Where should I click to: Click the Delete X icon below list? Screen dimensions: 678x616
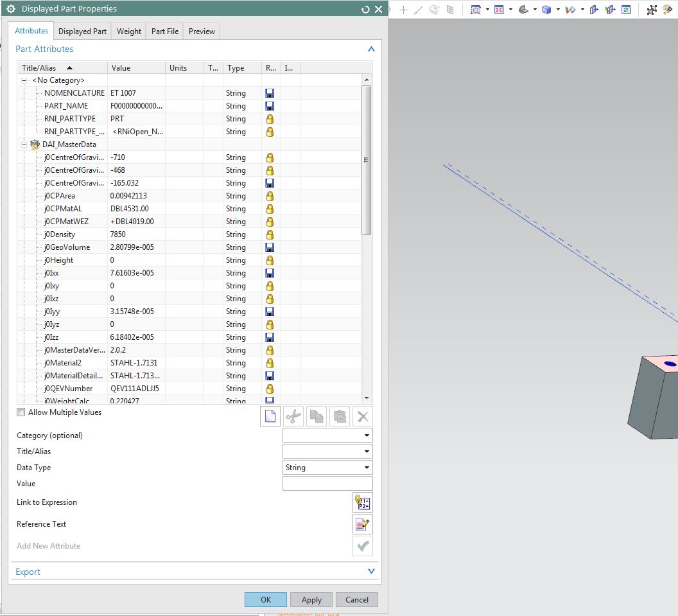tap(363, 417)
